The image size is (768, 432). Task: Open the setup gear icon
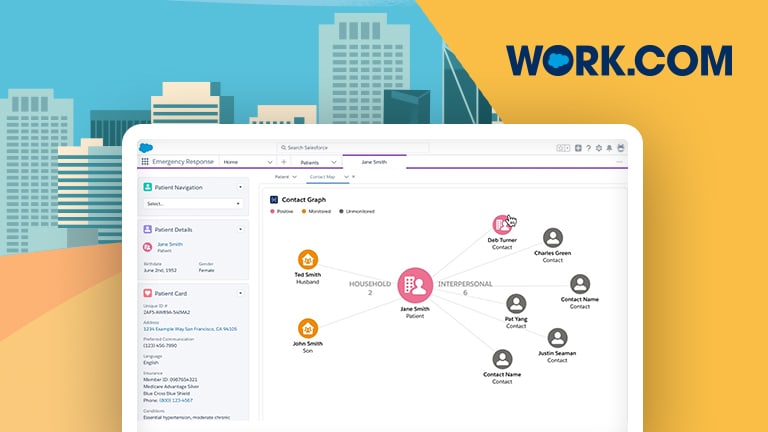[x=598, y=148]
